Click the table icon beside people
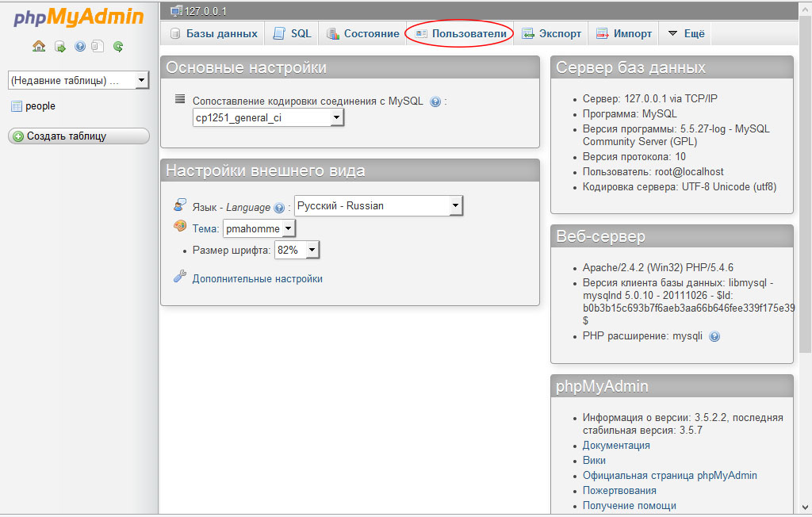Image resolution: width=812 pixels, height=517 pixels. point(17,106)
